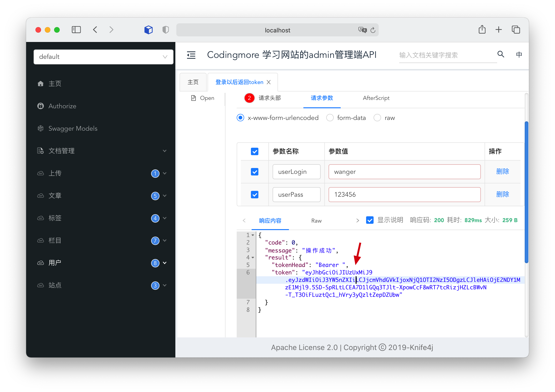Click the search magnifier icon

point(501,54)
